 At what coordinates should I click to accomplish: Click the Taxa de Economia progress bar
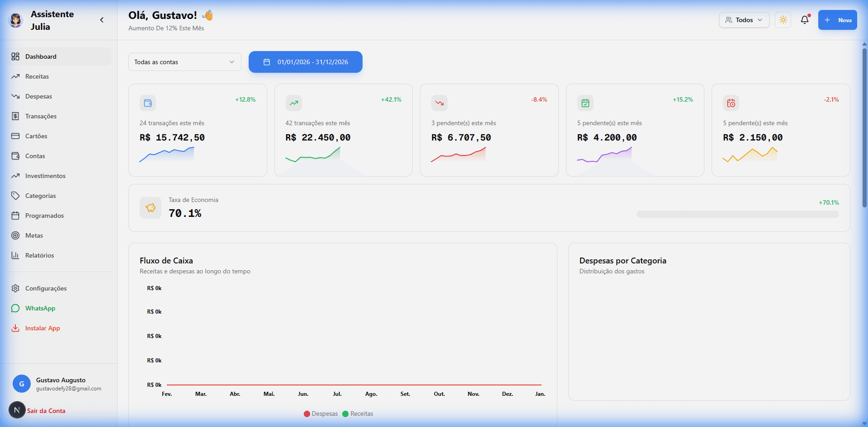coord(737,214)
